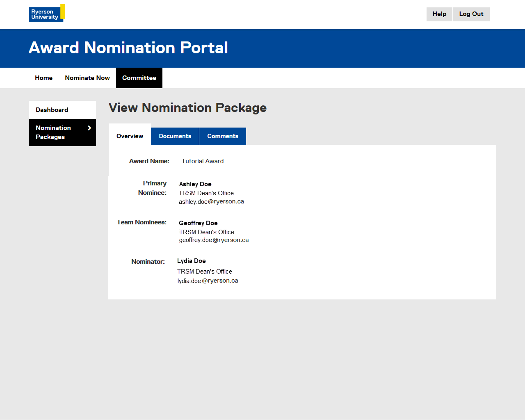525x420 pixels.
Task: Select the primary nominee name Ashley Doe
Action: pyautogui.click(x=195, y=184)
